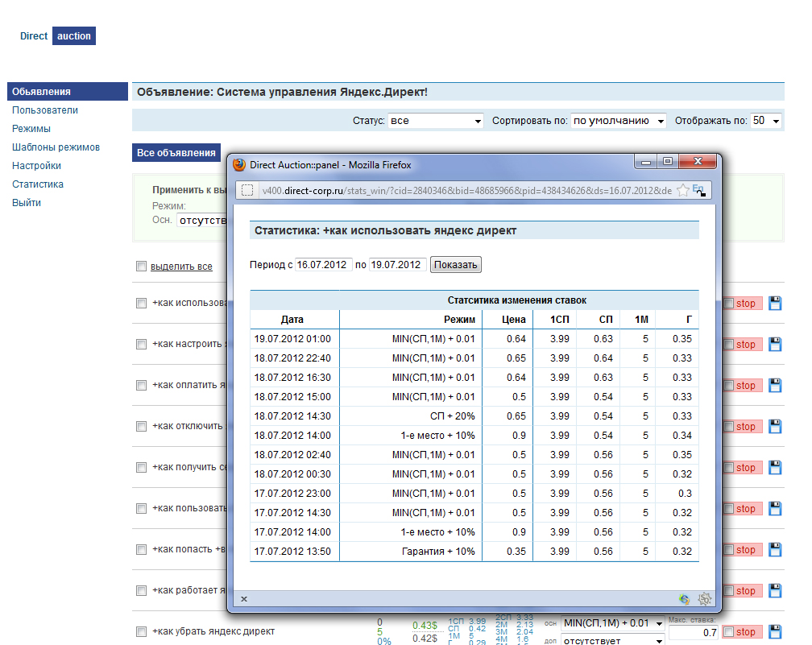Close the add-on bar with x icon

click(x=244, y=599)
